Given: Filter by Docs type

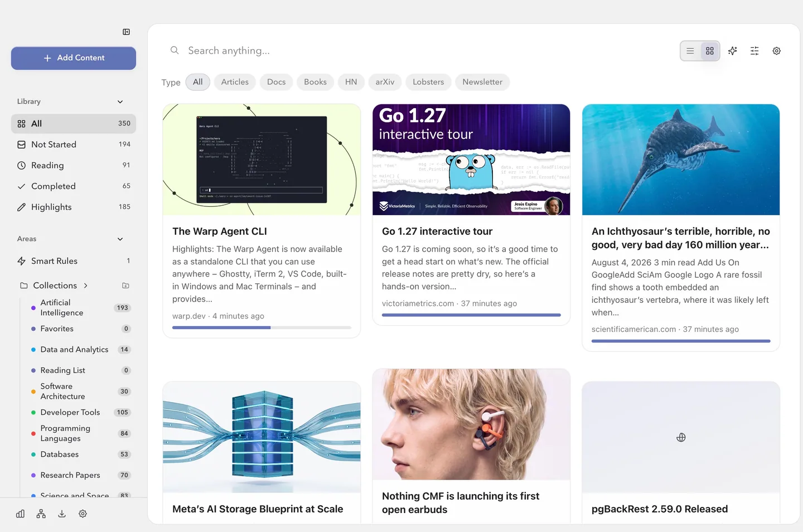Looking at the screenshot, I should click(x=276, y=82).
